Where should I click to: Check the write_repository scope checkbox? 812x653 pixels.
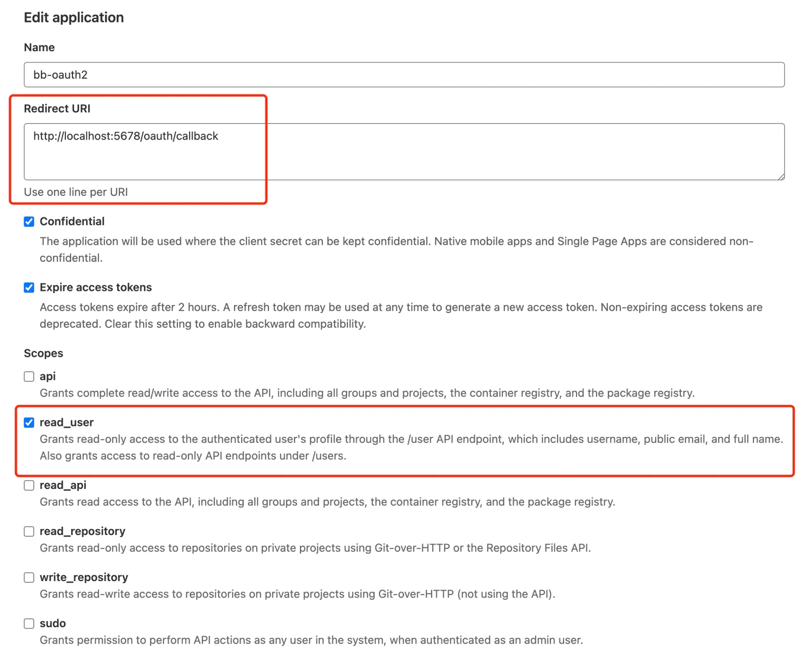(29, 577)
